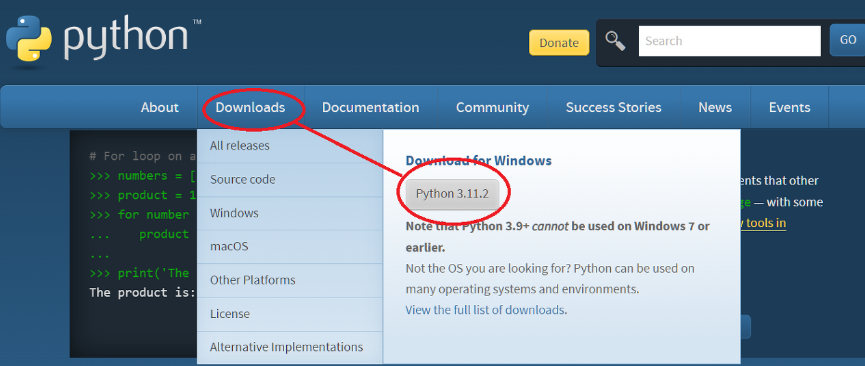865x366 pixels.
Task: Click the '# For loop on a' comment line
Action: (x=142, y=156)
